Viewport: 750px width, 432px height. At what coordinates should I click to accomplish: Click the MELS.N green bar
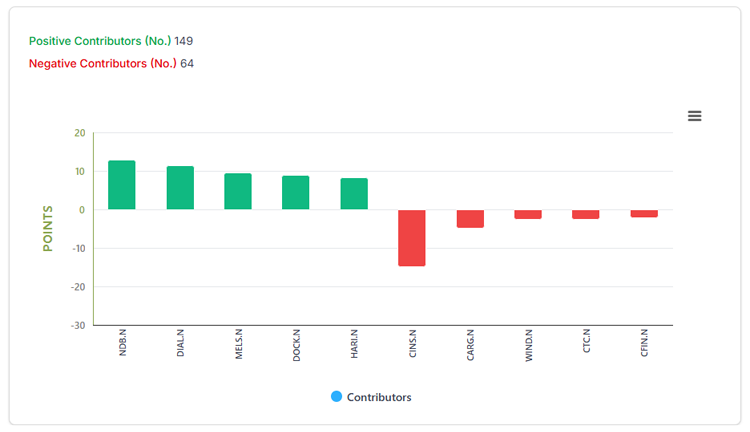point(238,191)
